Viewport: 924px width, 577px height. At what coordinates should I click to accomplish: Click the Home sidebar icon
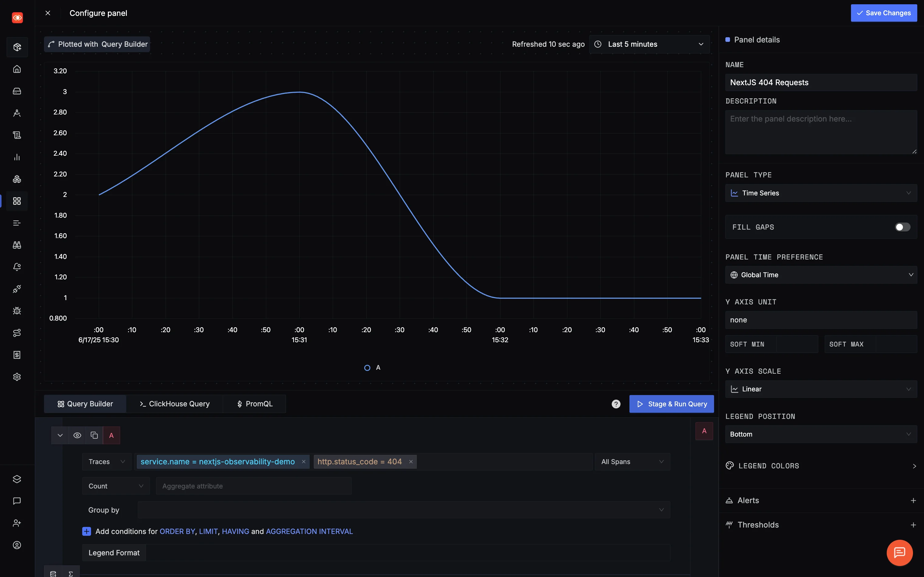point(17,69)
